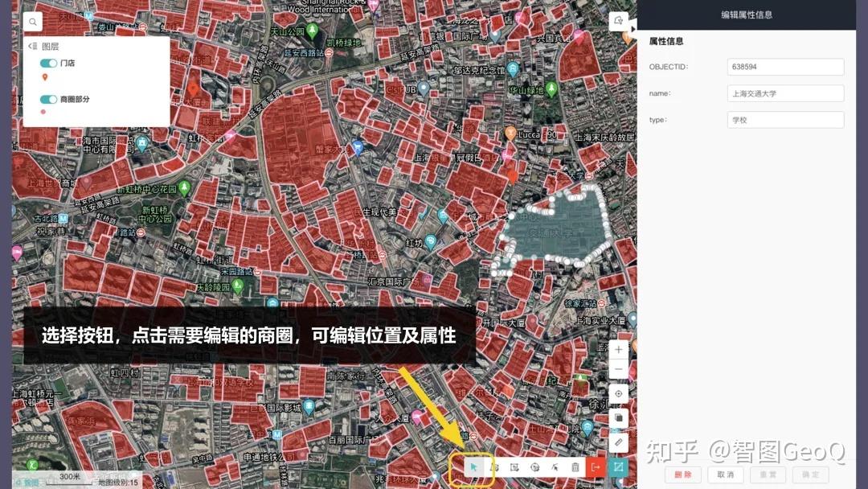
Task: Click the 删除 delete button
Action: click(x=682, y=475)
